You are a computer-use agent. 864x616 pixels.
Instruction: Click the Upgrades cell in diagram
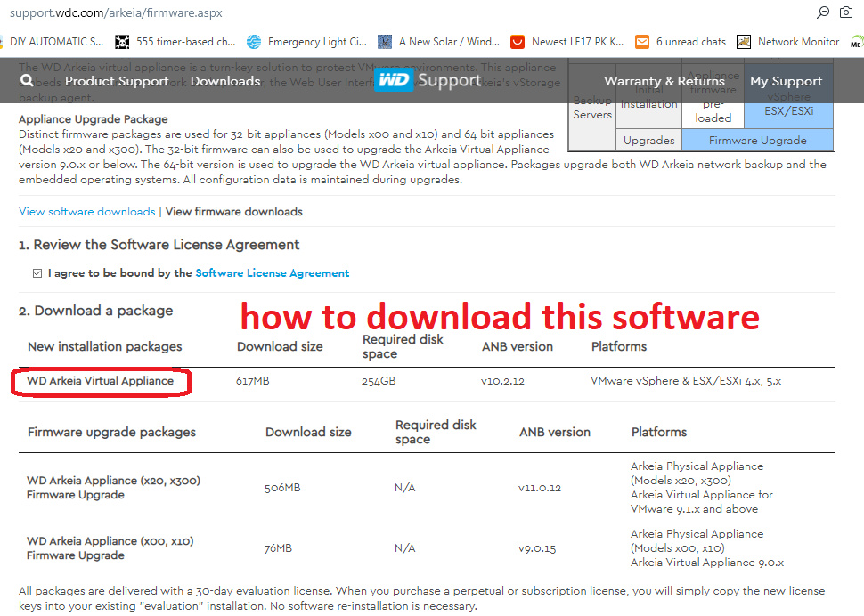tap(648, 141)
